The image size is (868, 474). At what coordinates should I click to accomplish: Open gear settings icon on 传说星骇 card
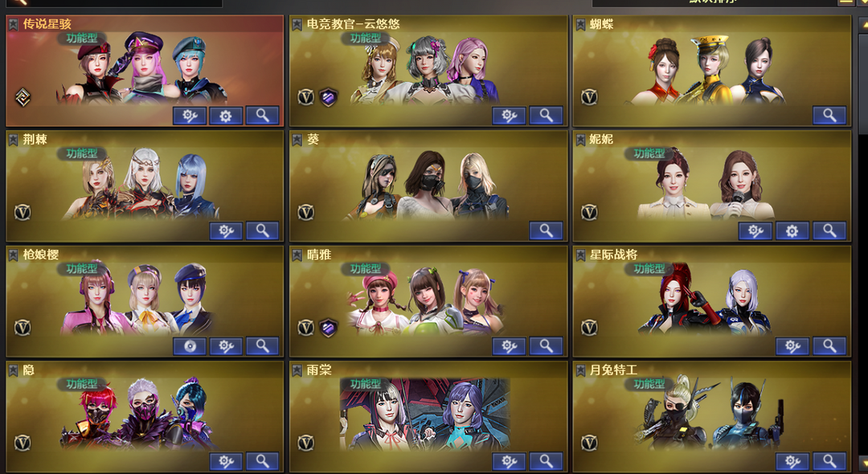pos(226,116)
